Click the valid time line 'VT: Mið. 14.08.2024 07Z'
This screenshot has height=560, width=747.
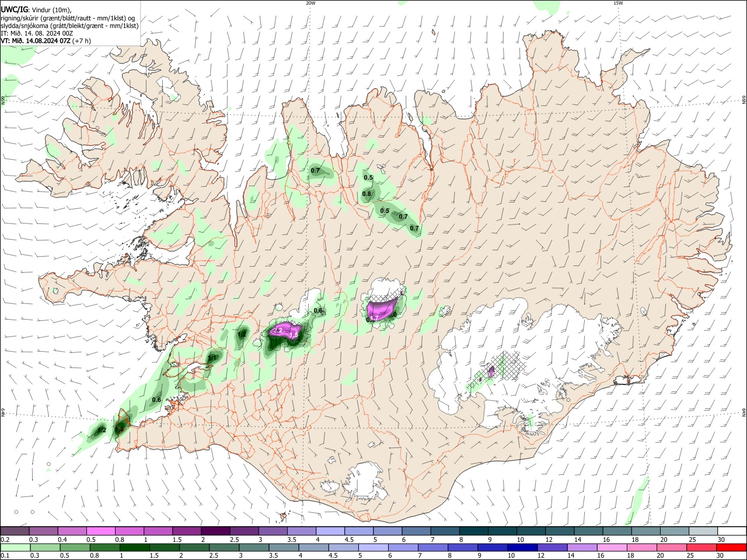coord(36,41)
